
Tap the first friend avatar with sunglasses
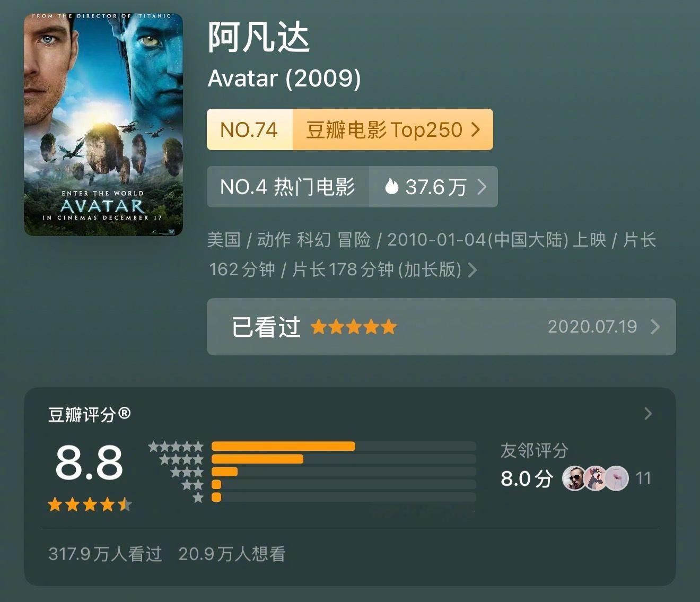pyautogui.click(x=574, y=478)
